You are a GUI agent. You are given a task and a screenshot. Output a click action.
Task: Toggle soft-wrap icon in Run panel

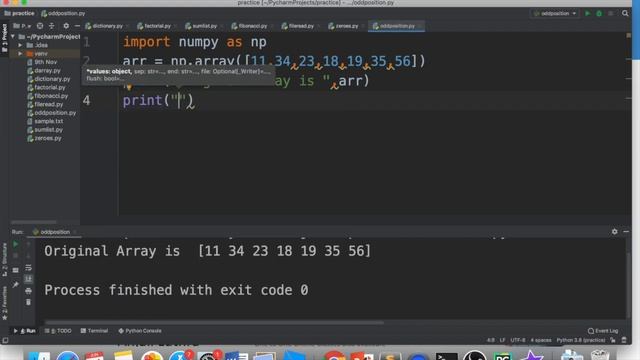click(x=28, y=268)
